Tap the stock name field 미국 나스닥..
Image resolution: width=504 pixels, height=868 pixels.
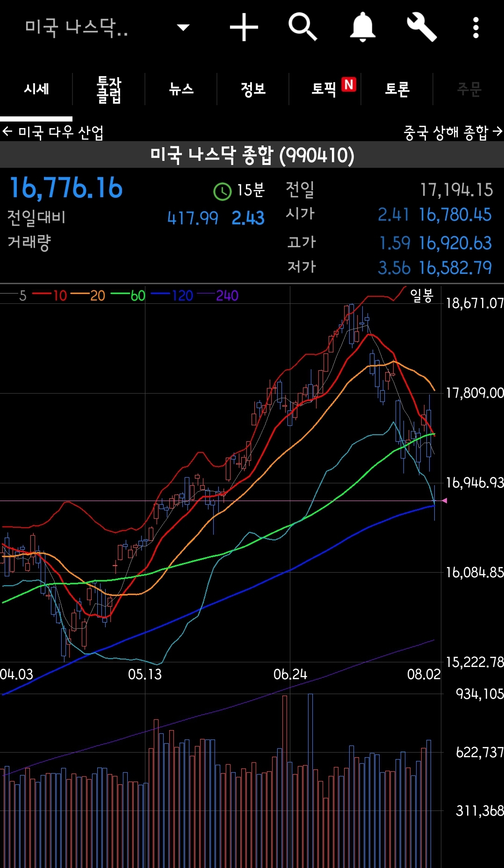tap(77, 28)
